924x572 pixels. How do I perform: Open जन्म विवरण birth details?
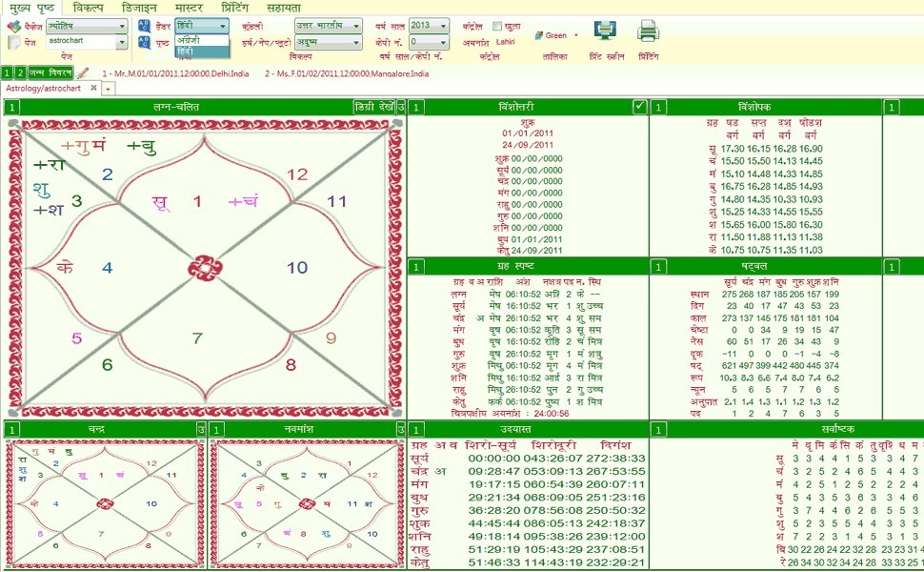point(50,73)
